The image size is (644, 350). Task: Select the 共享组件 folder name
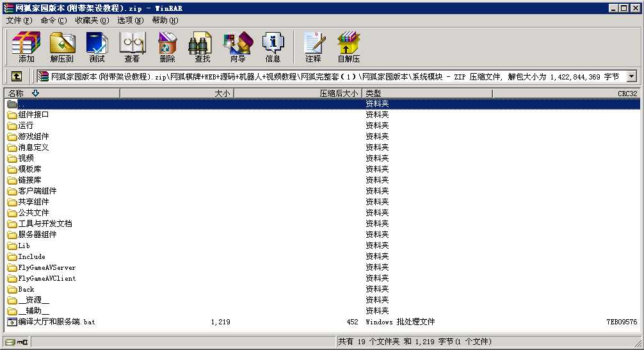pos(34,202)
